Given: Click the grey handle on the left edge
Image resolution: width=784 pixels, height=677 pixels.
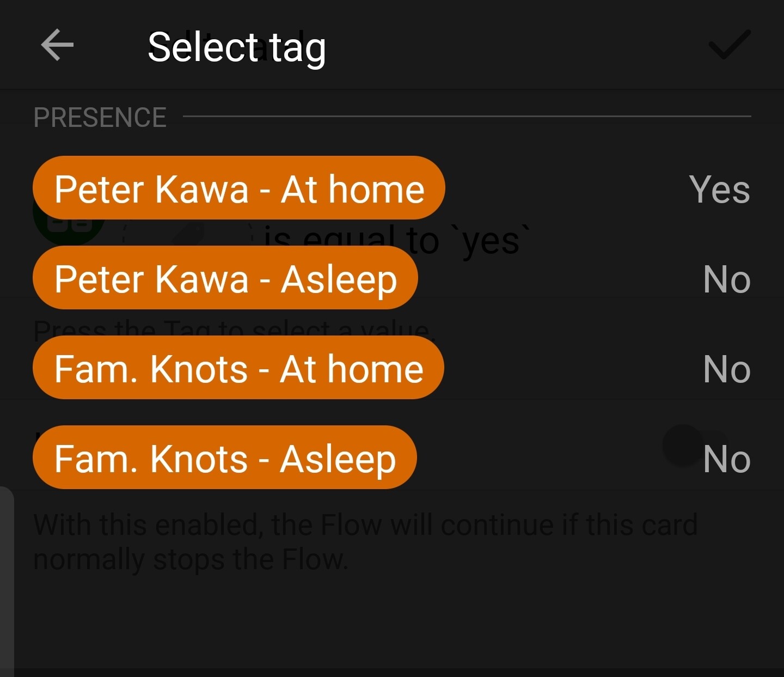Looking at the screenshot, I should click(x=7, y=577).
